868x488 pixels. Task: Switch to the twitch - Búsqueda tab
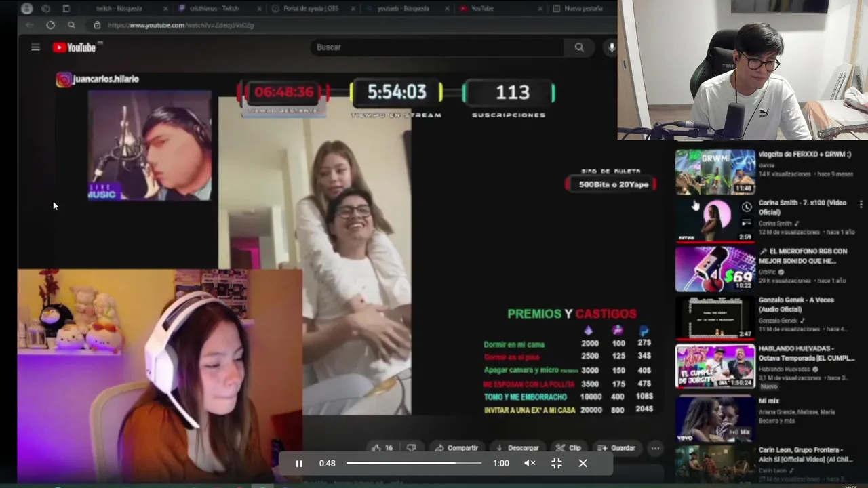[125, 9]
